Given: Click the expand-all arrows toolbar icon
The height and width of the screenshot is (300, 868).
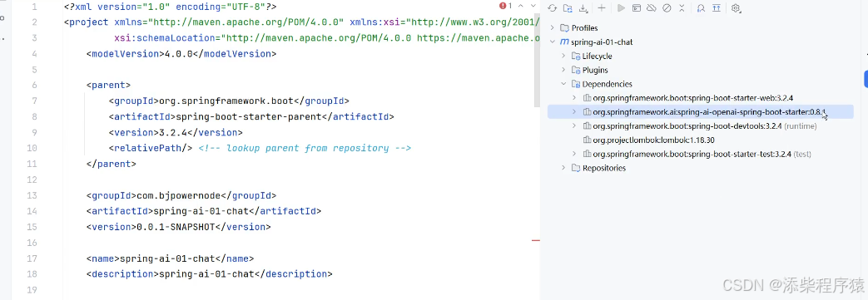Looking at the screenshot, I should click(717, 7).
